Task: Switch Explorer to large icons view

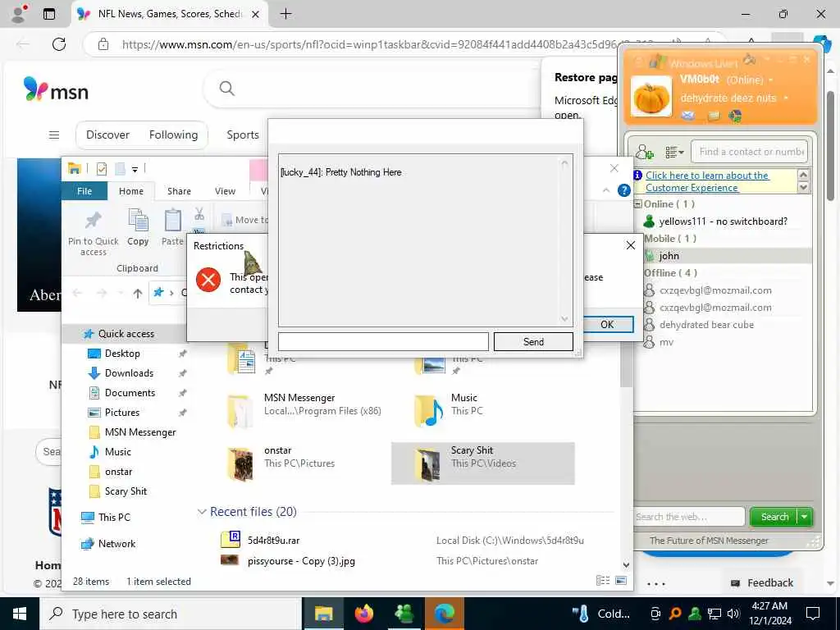Action: pyautogui.click(x=621, y=581)
